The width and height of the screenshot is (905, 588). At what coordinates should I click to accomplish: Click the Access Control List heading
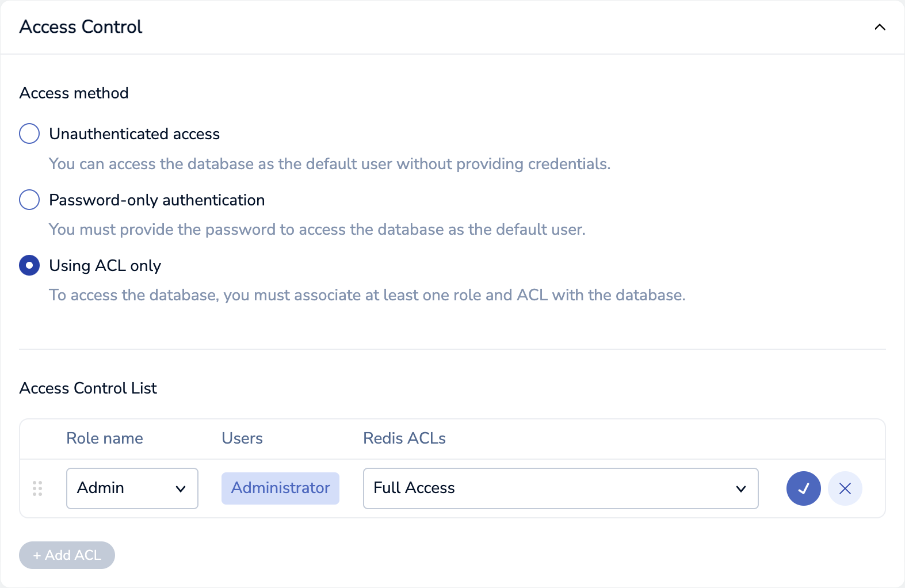click(x=88, y=388)
